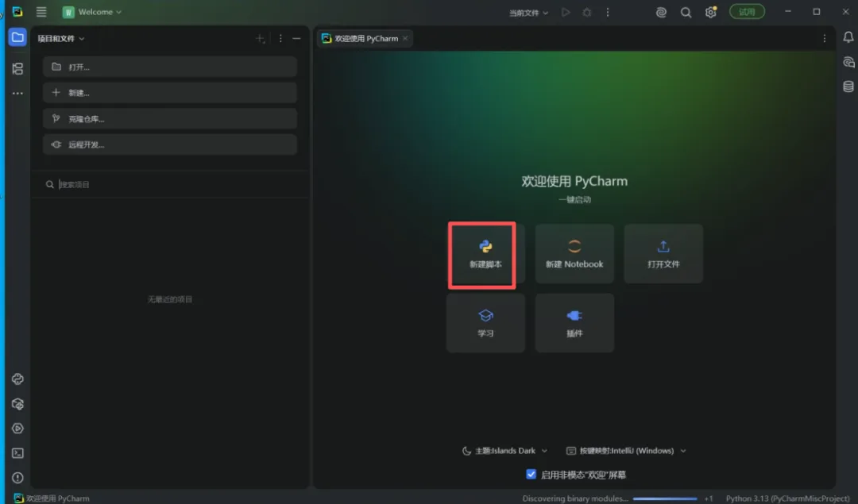Click the 克隆仓库... button

[x=170, y=118]
